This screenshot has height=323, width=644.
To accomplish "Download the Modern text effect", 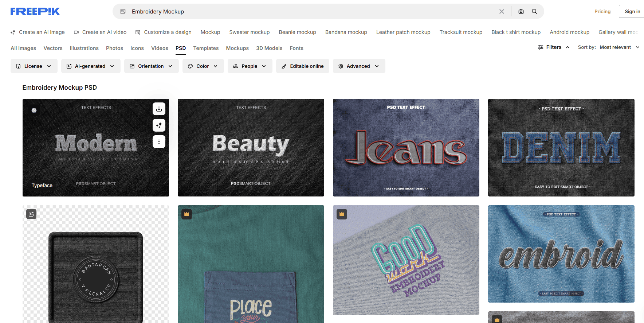I will point(159,109).
